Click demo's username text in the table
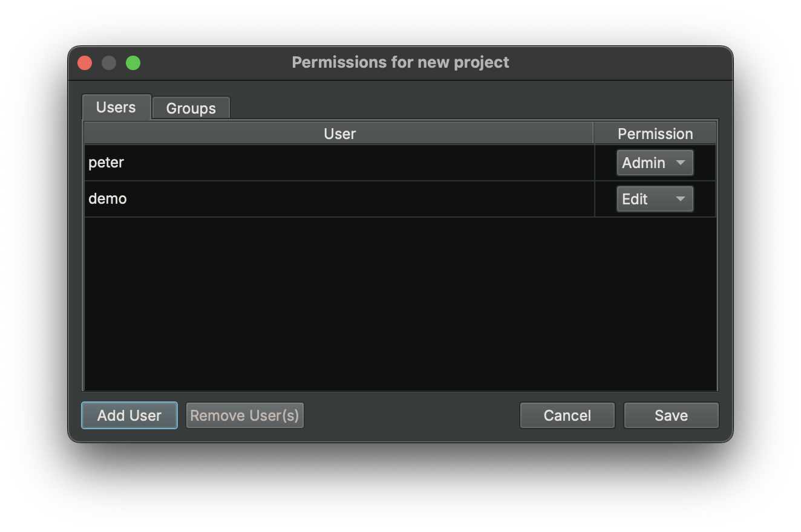This screenshot has height=532, width=801. point(107,198)
